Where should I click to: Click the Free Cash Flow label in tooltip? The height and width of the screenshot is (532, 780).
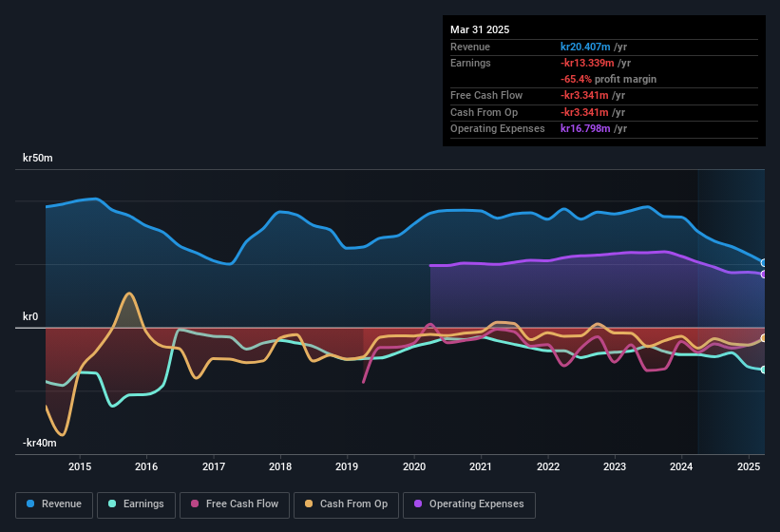point(486,95)
